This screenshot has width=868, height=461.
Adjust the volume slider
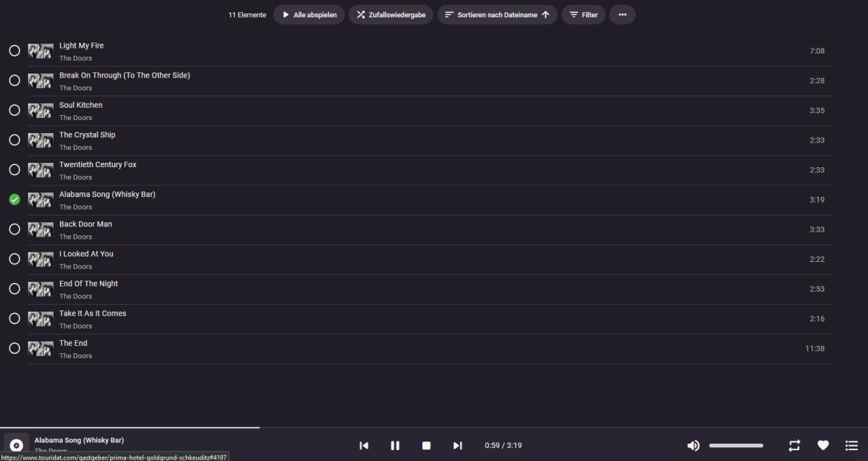coord(736,446)
